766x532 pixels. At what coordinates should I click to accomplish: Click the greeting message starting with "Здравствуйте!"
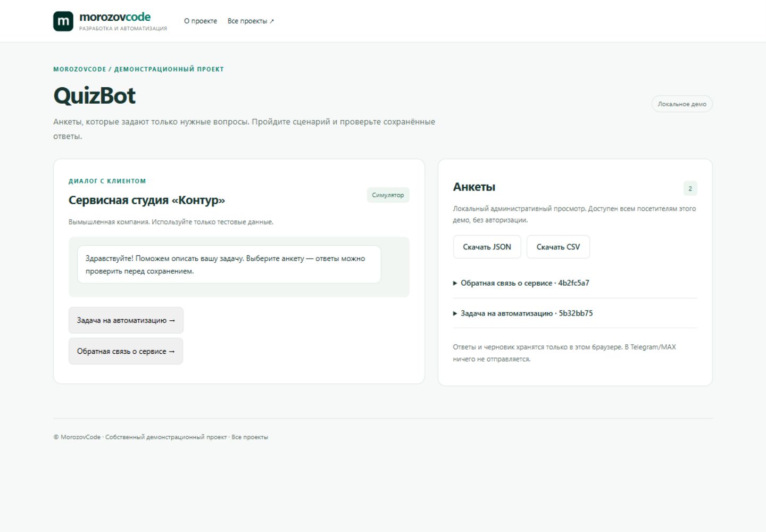229,264
